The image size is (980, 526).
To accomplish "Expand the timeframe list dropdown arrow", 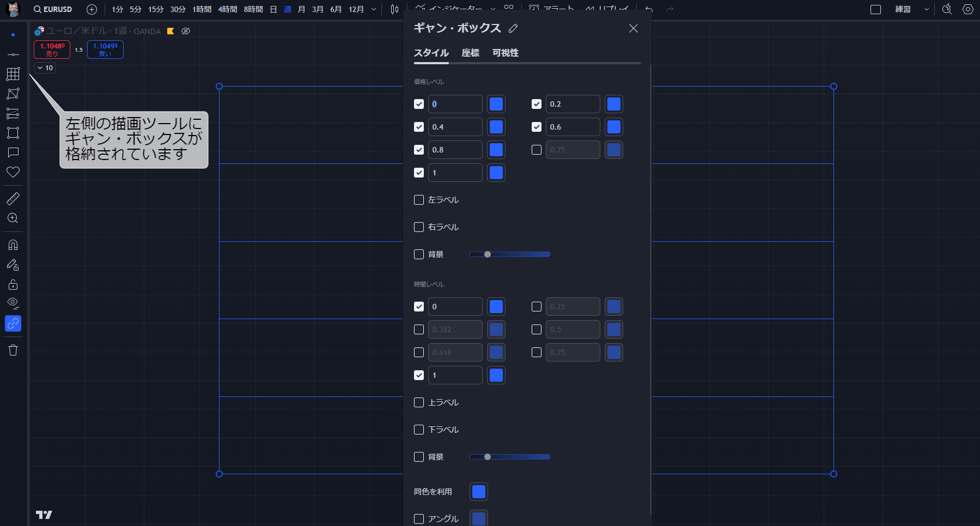I will (x=374, y=9).
